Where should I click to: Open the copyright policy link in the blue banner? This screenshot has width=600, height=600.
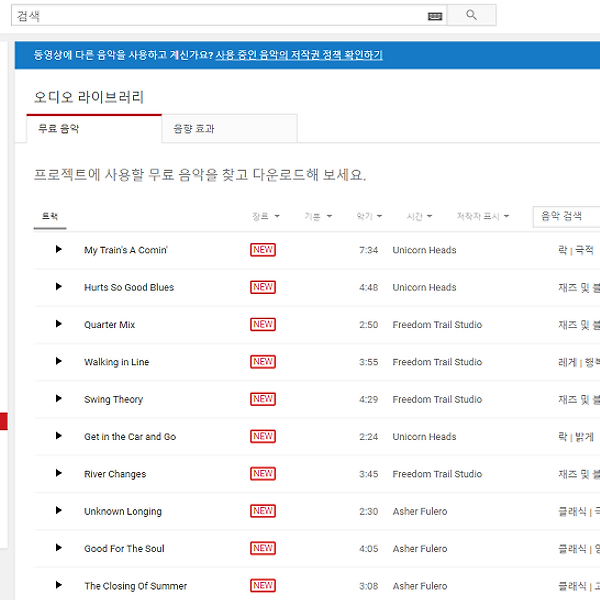pos(299,55)
